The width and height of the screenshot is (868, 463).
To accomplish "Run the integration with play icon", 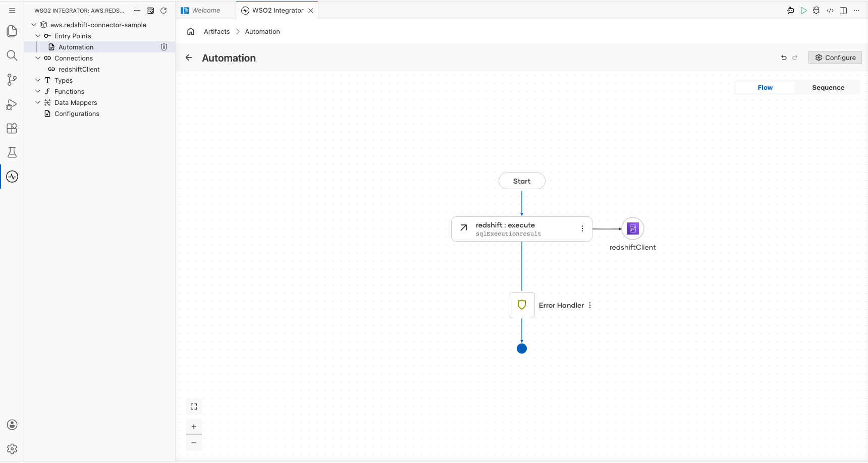I will 803,10.
